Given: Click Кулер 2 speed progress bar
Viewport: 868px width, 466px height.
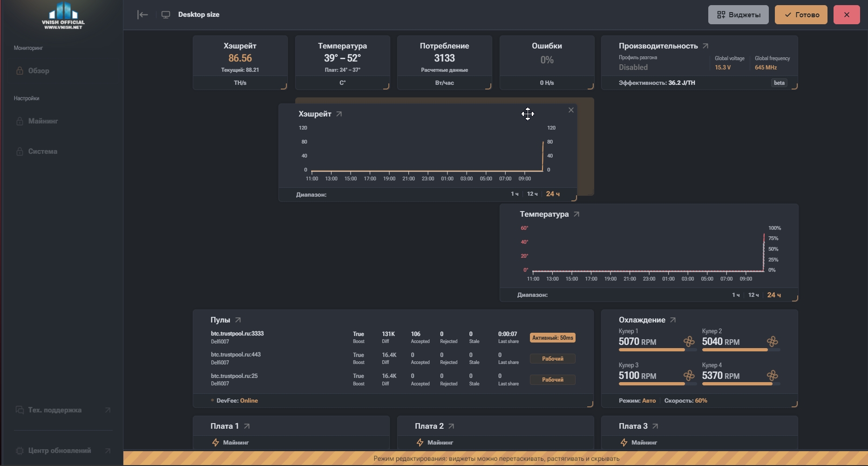Looking at the screenshot, I should [741, 350].
